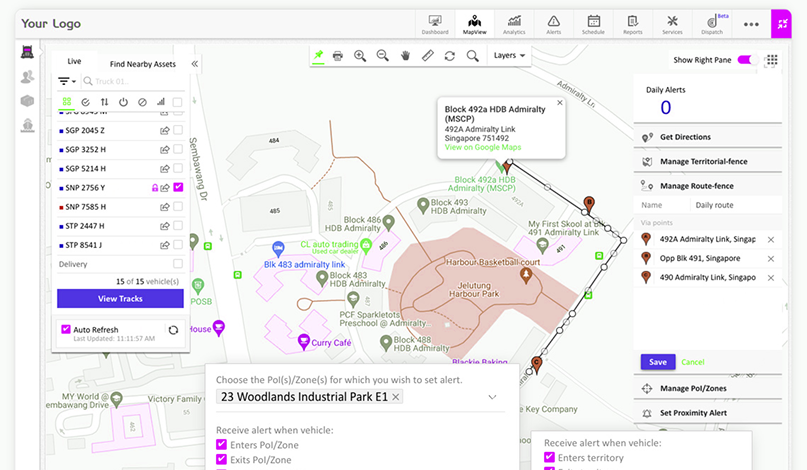Switch to Find Nearby Assets tab
The image size is (807, 470).
click(142, 64)
